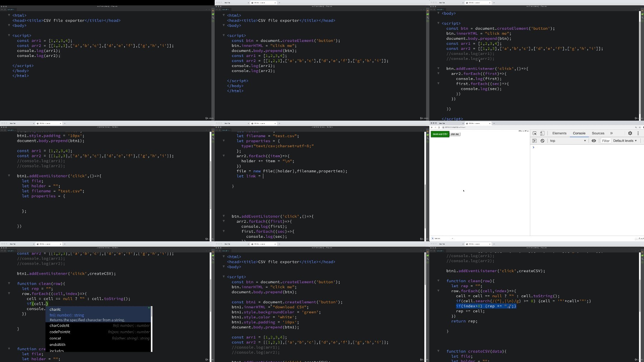Collapse the function createCSV(data){ fold arrow
This screenshot has height=362, width=644.
438,351
